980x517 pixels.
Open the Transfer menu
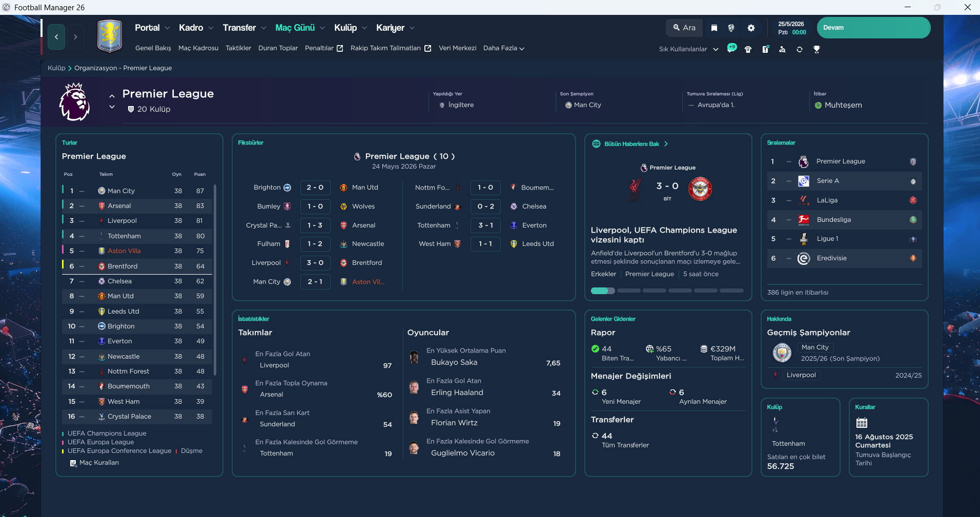point(239,28)
